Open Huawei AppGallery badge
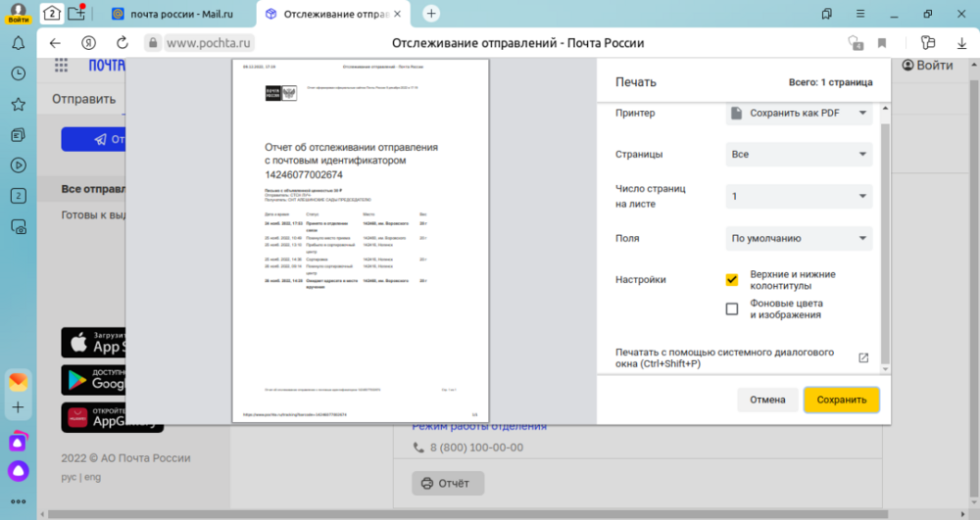 (x=112, y=417)
